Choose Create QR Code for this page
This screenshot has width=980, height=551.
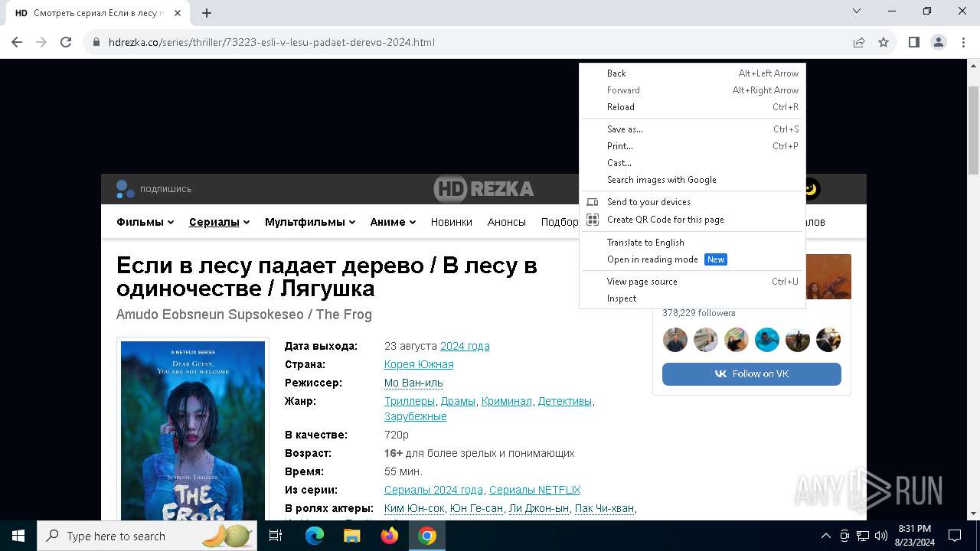[x=692, y=220]
